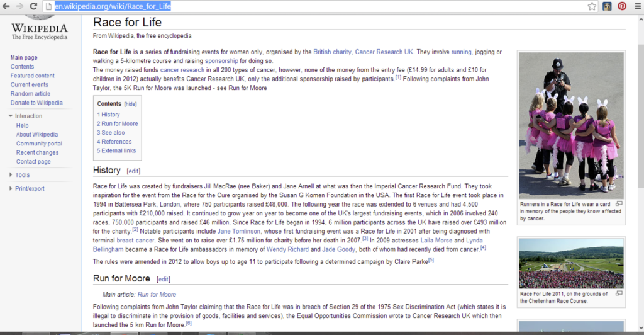Click the page icon in the address bar

click(48, 6)
